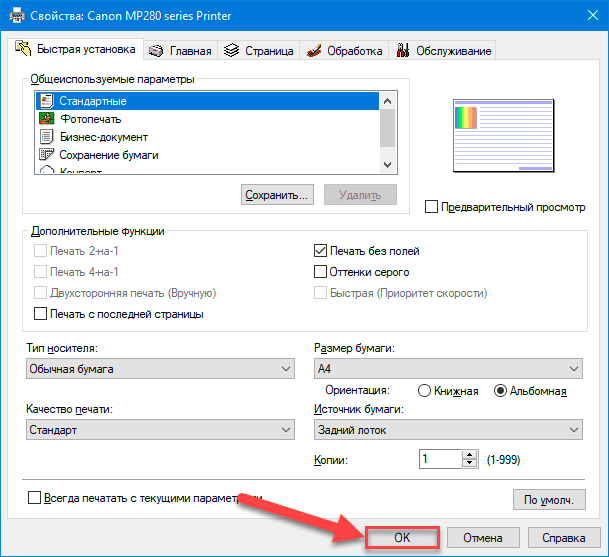This screenshot has width=609, height=557.
Task: Open the Размер бумаги dropdown
Action: [448, 369]
